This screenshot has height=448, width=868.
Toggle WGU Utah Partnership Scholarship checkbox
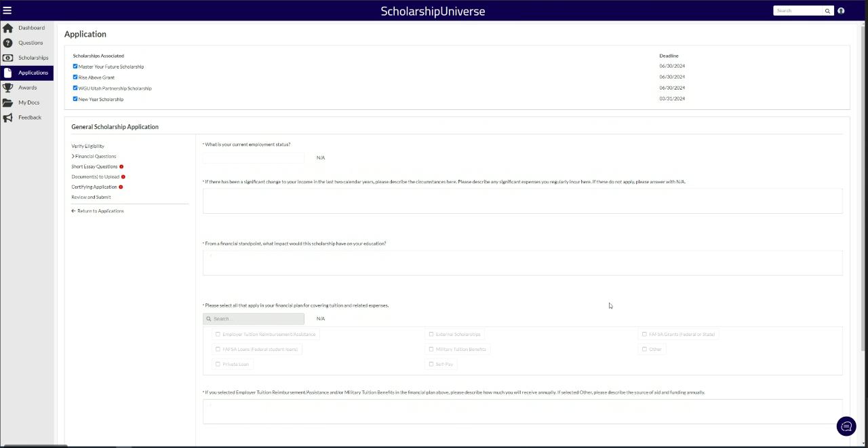coord(75,88)
